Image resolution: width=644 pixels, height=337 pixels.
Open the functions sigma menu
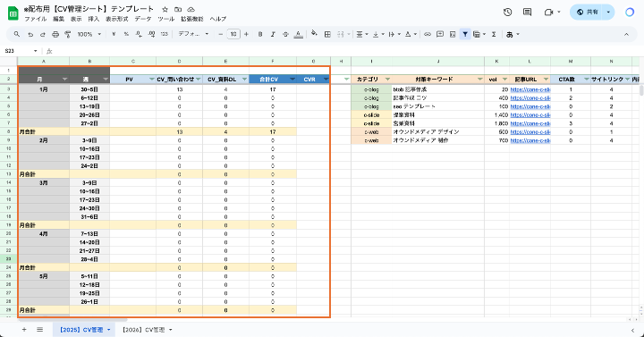point(494,35)
